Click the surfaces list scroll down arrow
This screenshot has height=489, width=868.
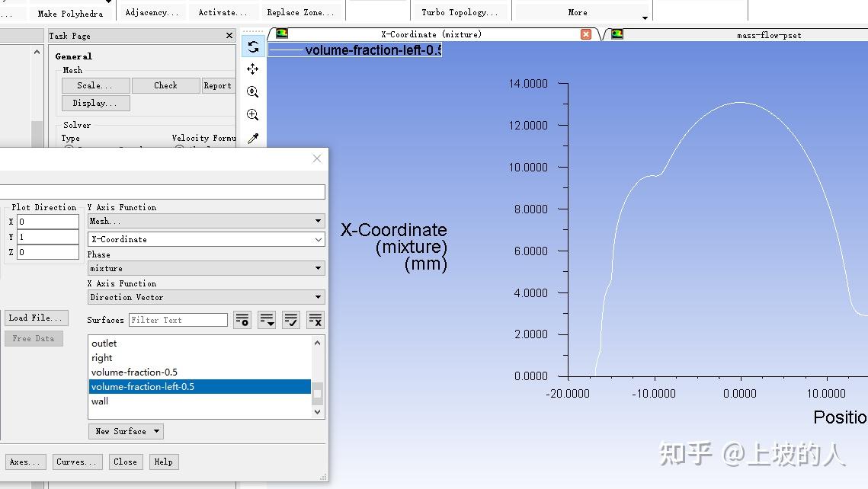[x=317, y=411]
